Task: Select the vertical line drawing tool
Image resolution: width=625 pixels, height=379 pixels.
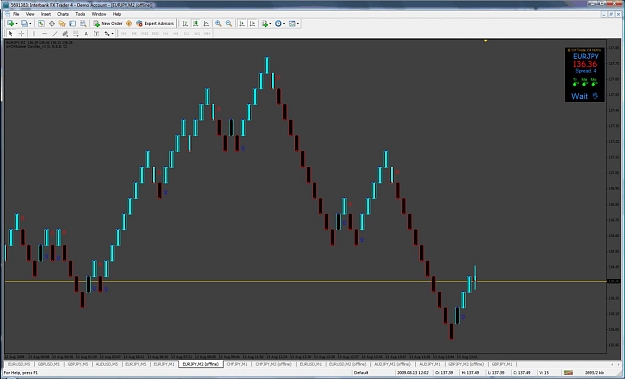Action: [34, 33]
